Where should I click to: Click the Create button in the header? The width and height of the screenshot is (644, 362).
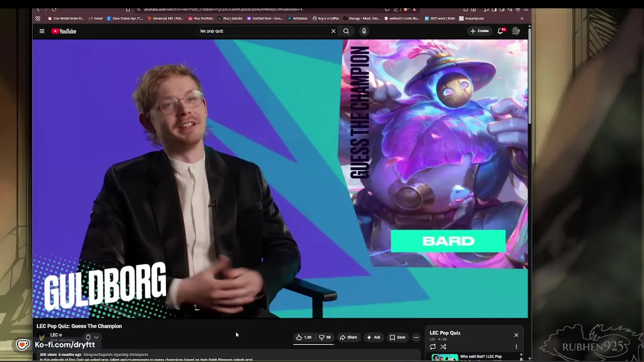coord(479,31)
